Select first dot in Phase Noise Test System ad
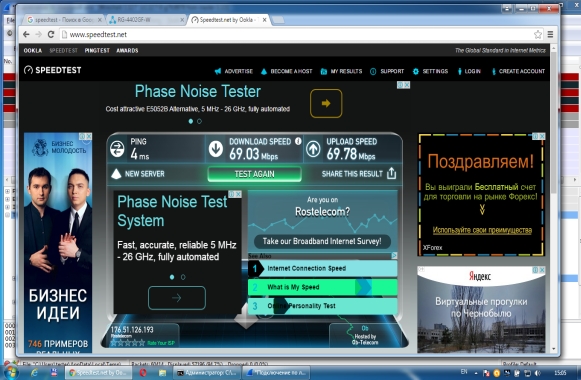This screenshot has height=380, width=581. [172, 277]
